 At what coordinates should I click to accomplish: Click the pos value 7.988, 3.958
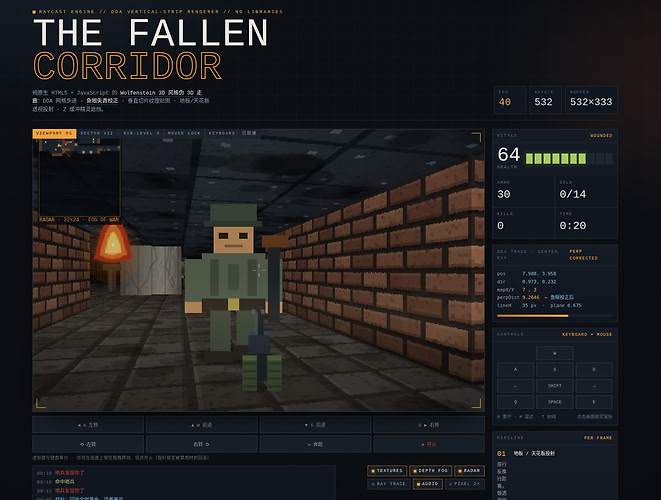539,274
